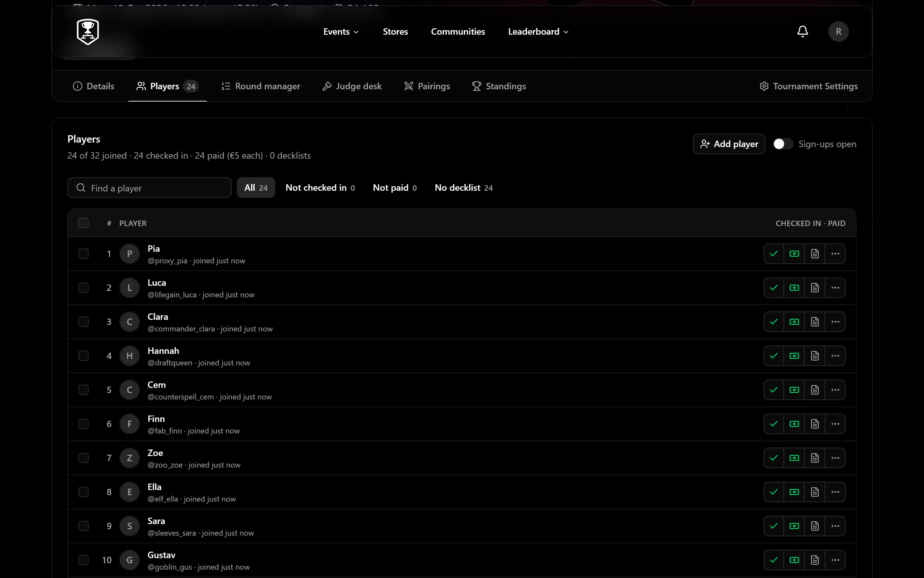
Task: Open the Pairings tab
Action: click(427, 86)
